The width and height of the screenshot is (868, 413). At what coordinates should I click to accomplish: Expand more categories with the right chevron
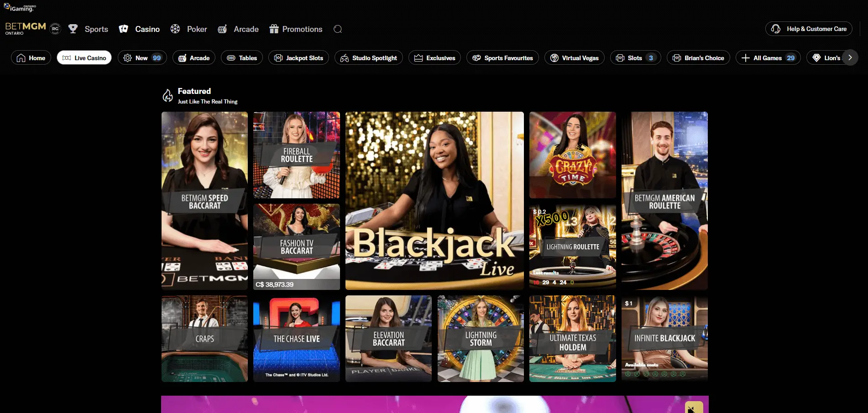click(850, 57)
